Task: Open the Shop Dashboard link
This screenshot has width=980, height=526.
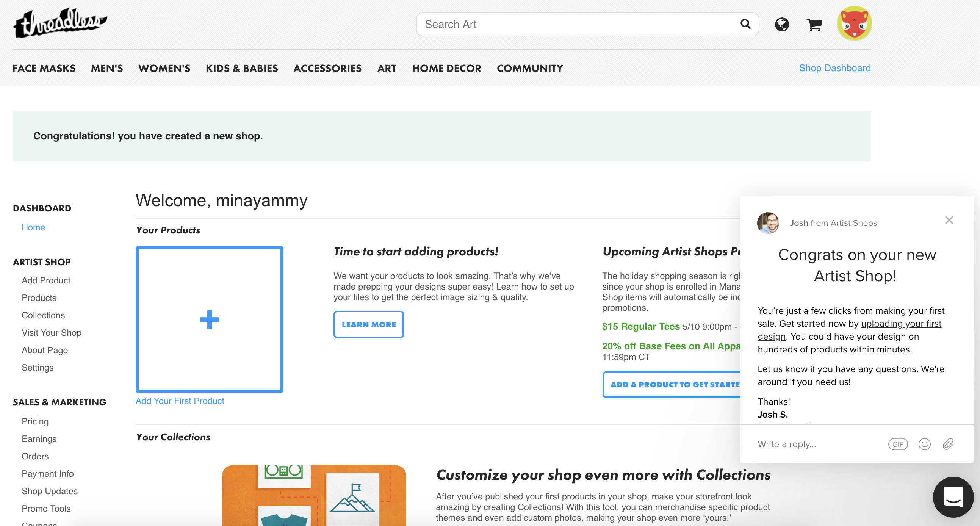Action: pyautogui.click(x=834, y=68)
